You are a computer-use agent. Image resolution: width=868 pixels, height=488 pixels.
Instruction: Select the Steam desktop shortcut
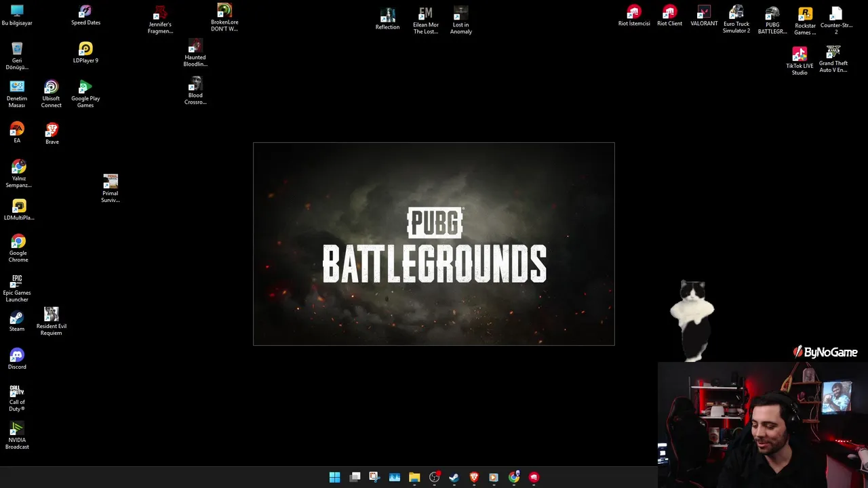17,322
